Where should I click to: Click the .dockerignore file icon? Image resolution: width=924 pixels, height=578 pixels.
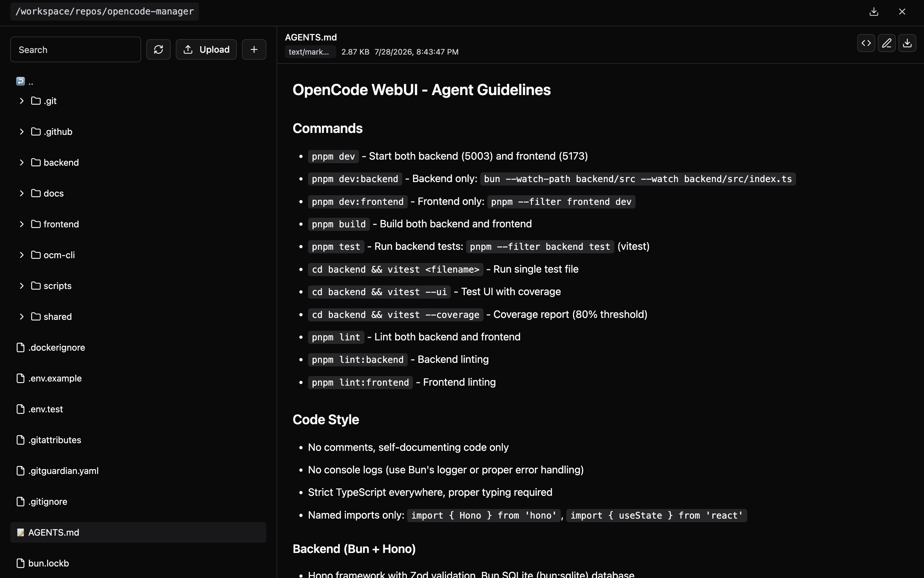click(x=21, y=347)
